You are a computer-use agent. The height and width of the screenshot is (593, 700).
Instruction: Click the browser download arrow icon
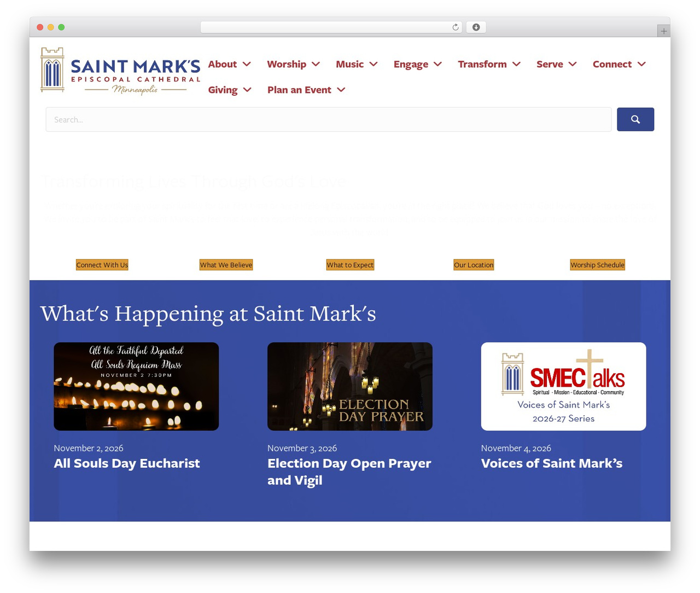(x=476, y=27)
